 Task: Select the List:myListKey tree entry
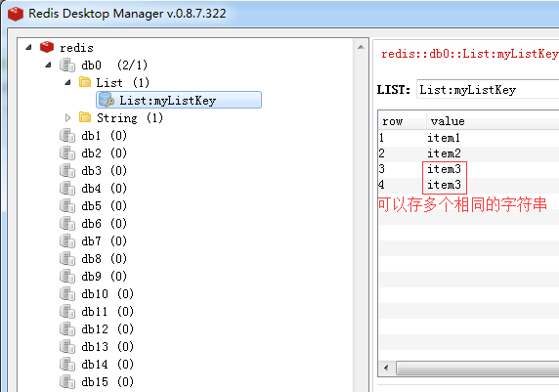click(179, 100)
